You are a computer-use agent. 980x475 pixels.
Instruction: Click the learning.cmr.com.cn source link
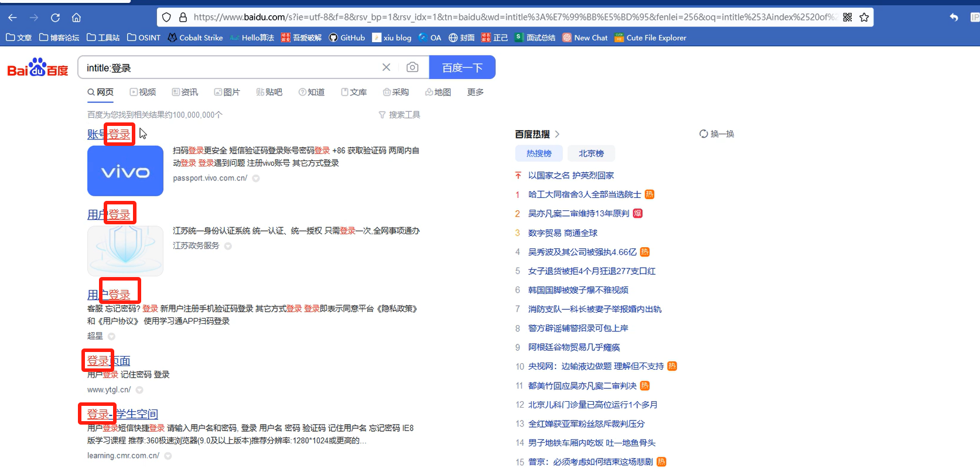click(123, 456)
